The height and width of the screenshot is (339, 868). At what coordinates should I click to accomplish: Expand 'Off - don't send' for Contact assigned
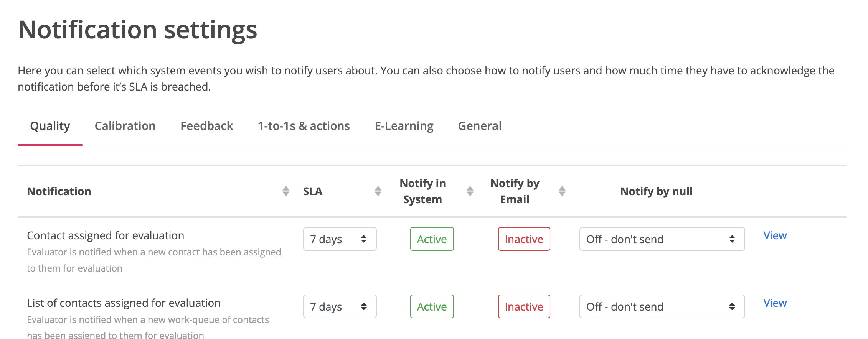[x=662, y=239]
